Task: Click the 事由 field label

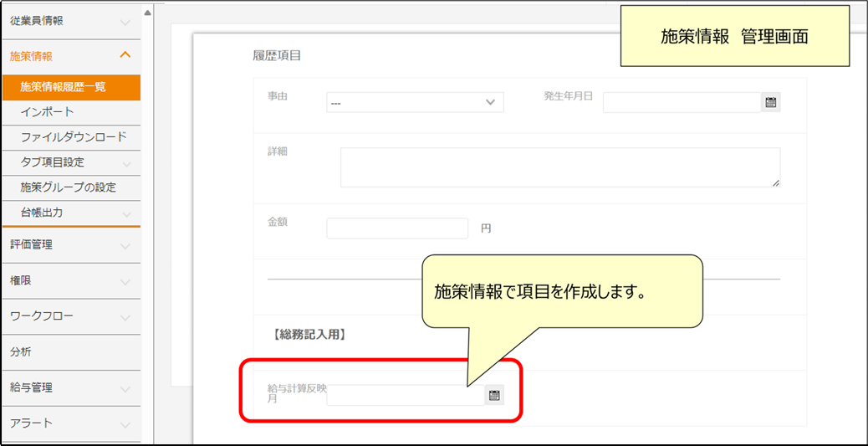Action: [276, 96]
